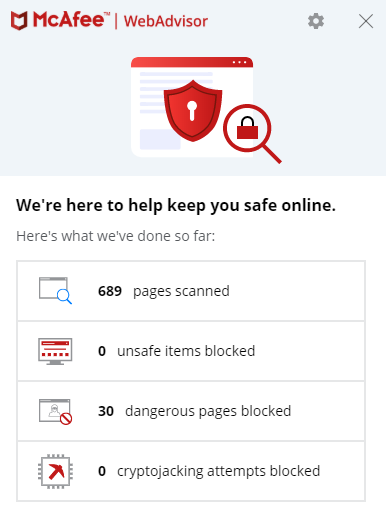Select the 689 pages scanned row
Viewport: 386px width, 521px height.
(x=191, y=291)
